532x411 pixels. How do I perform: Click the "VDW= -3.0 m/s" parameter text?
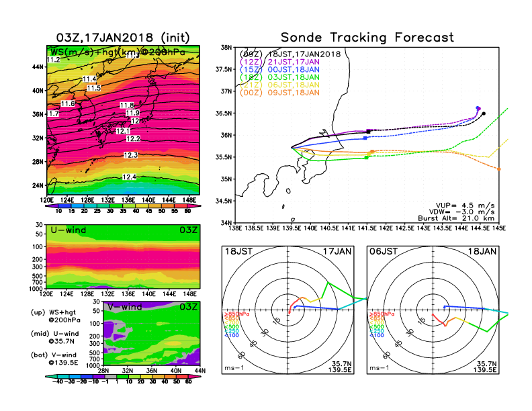tap(461, 212)
